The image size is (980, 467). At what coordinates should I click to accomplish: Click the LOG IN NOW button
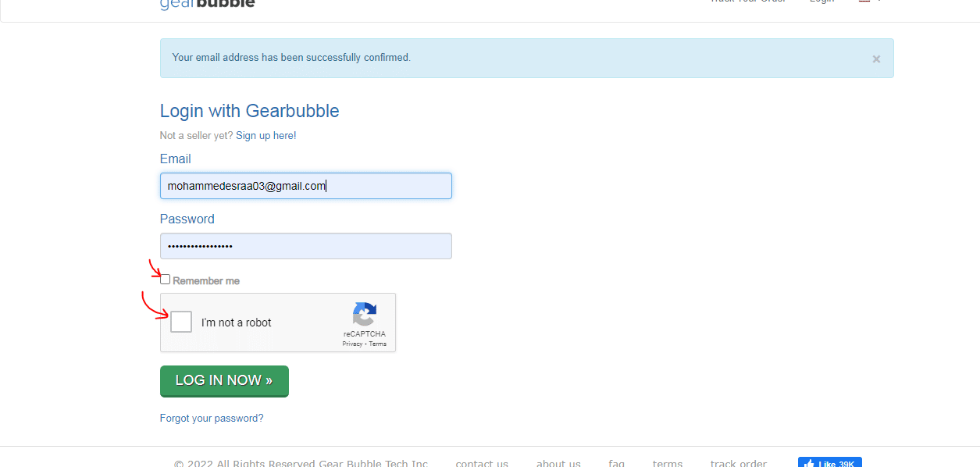(224, 381)
